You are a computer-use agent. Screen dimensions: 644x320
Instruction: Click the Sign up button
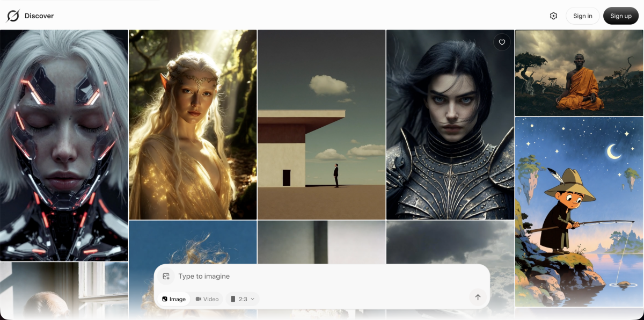point(621,16)
